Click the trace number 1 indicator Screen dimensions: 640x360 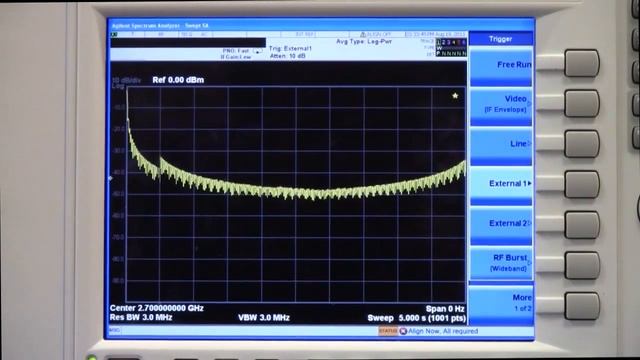(439, 42)
